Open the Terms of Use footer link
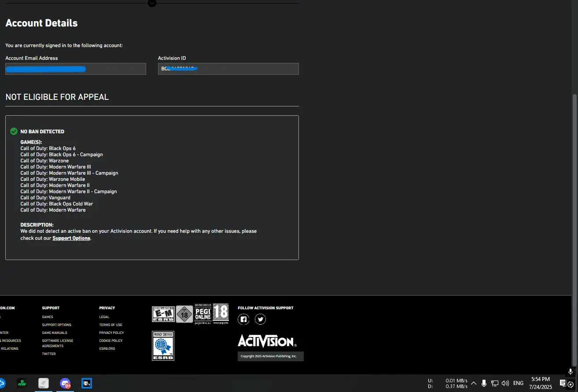The image size is (578, 392). click(110, 325)
